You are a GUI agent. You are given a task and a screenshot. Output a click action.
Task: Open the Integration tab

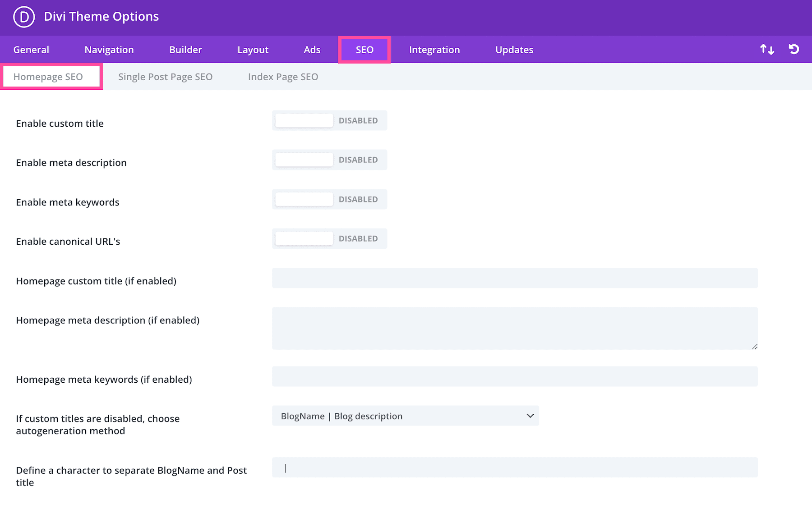click(x=434, y=50)
